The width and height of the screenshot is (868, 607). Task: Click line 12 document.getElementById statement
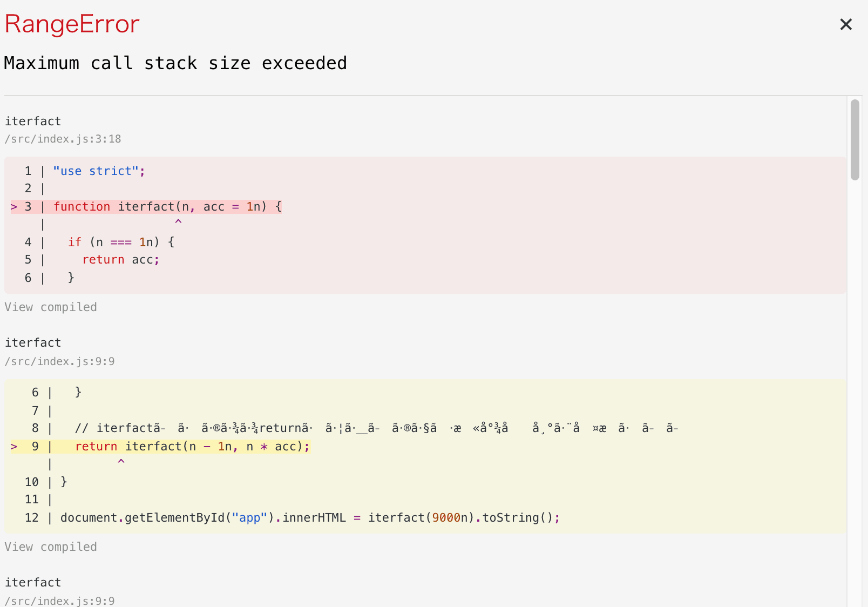(x=216, y=517)
